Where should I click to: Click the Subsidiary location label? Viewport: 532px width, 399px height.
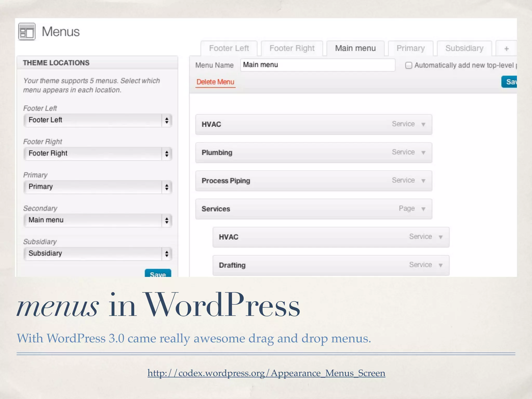[x=40, y=242]
